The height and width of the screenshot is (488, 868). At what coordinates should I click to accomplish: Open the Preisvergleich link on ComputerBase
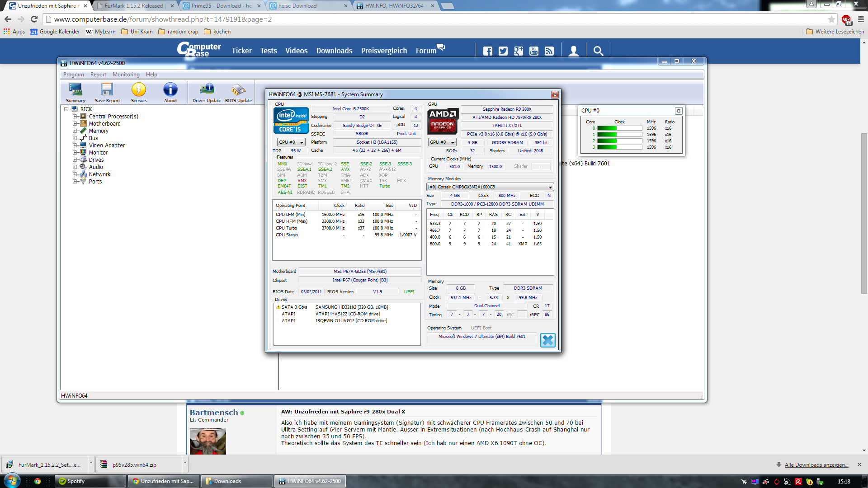pos(384,51)
